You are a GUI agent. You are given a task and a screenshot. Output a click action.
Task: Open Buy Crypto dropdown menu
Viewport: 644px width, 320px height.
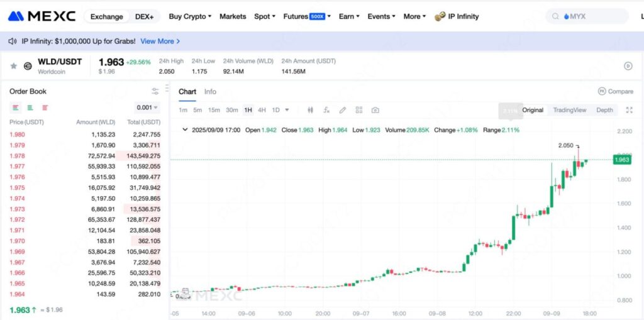tap(190, 16)
